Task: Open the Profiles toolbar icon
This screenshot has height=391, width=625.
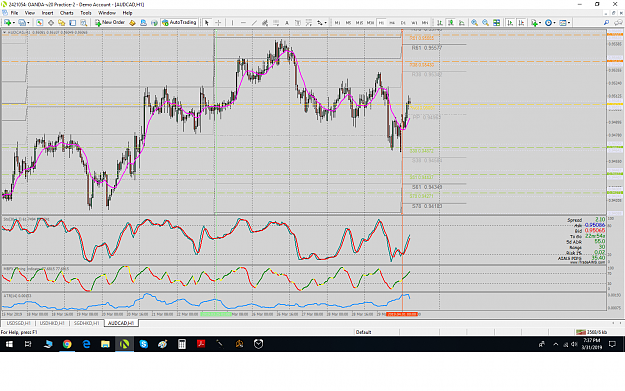Action: coord(22,23)
